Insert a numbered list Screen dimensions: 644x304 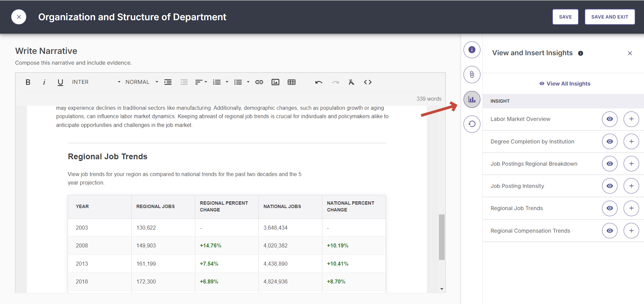(217, 82)
